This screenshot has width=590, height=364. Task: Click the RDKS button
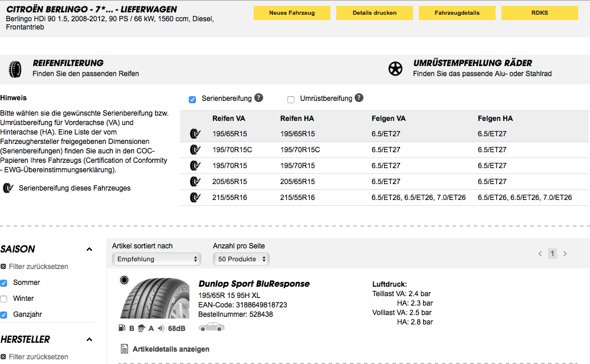pyautogui.click(x=540, y=13)
